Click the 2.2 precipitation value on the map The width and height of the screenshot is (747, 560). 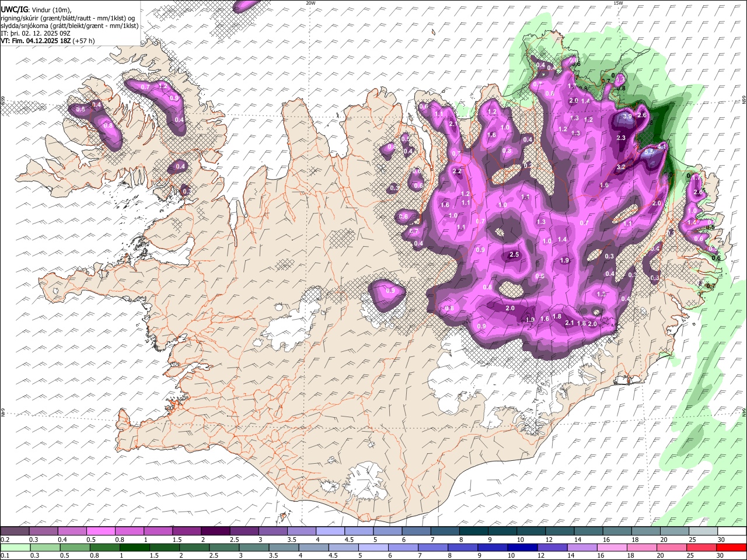pos(457,171)
